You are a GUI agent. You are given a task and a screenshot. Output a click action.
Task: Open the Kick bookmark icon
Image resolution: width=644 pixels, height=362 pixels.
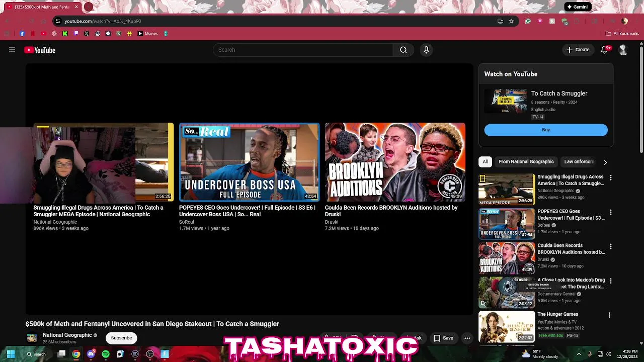click(65, 34)
